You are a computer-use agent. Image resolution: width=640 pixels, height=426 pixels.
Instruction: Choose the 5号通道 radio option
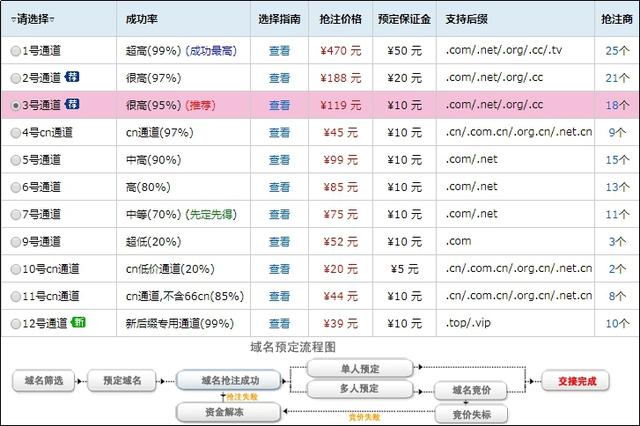click(x=16, y=160)
